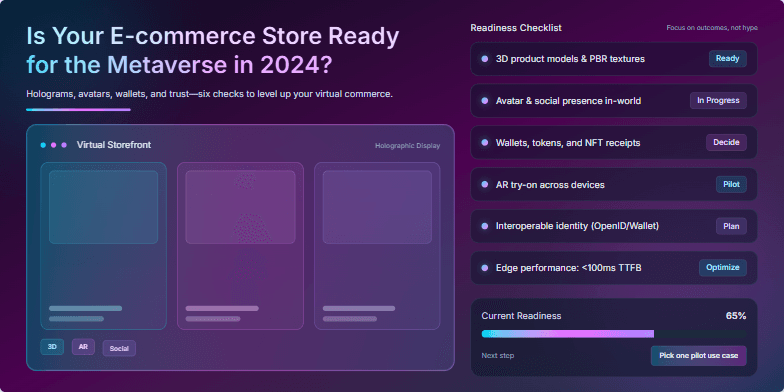Select '3D product models & PBR textures' text

point(570,59)
